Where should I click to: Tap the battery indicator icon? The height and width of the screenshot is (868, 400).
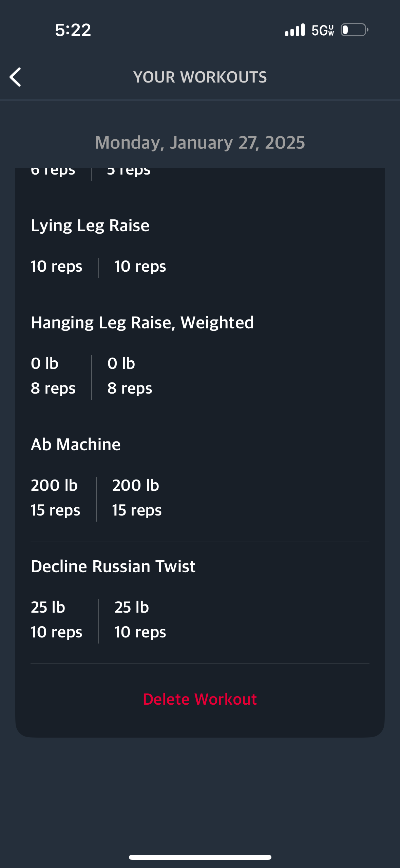pos(355,30)
